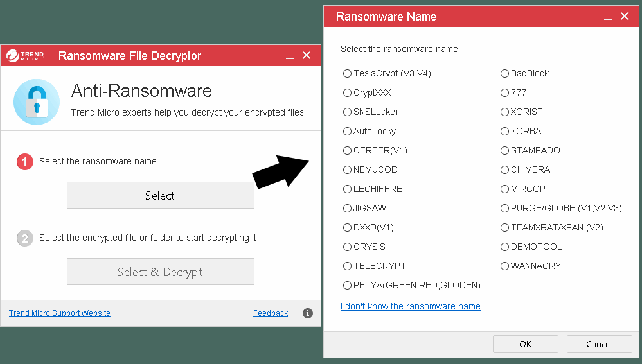Cancel the Ransomware Name dialog
The width and height of the screenshot is (642, 364).
pos(599,344)
